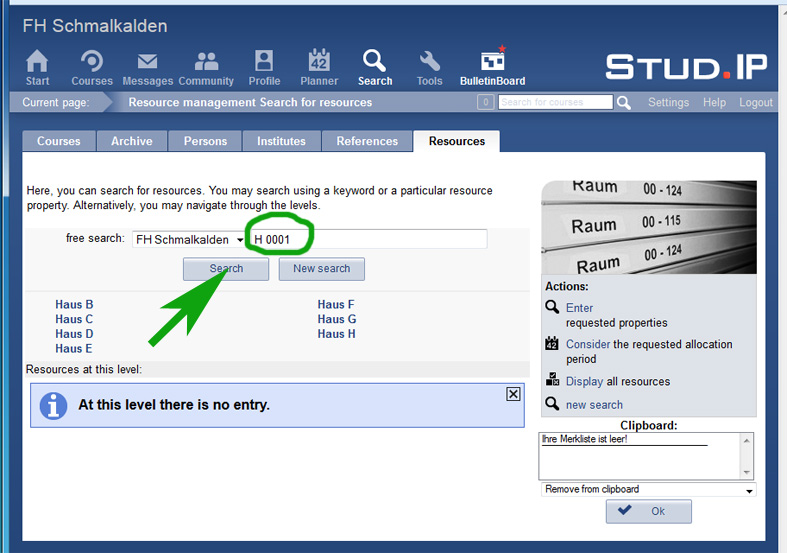Navigate to Haus D
Viewport: 787px width, 553px height.
point(74,334)
